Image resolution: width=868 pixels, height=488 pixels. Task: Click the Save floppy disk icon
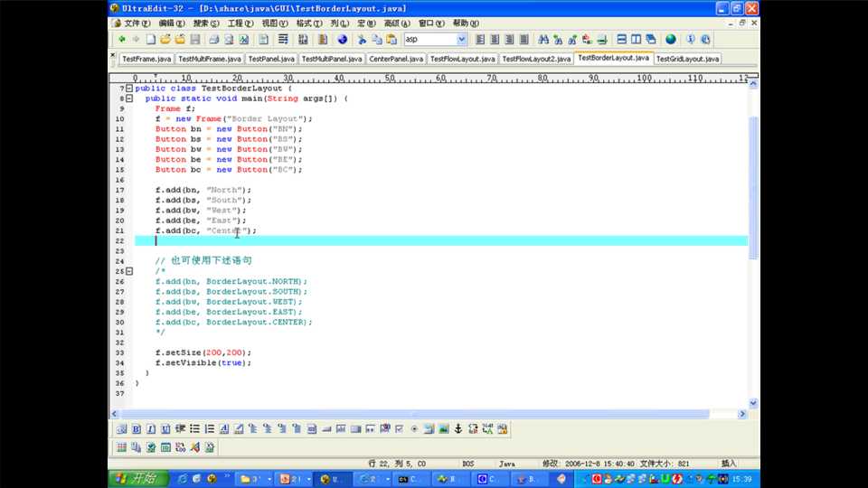[195, 39]
